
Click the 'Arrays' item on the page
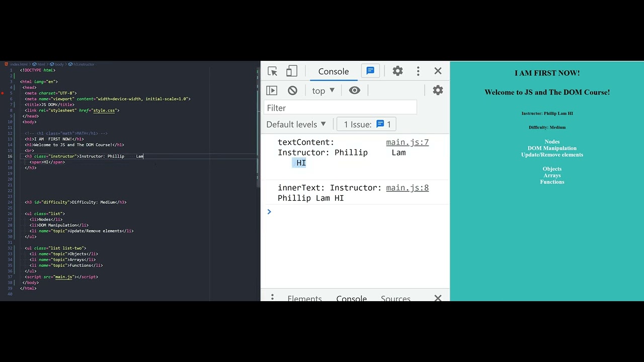[552, 175]
